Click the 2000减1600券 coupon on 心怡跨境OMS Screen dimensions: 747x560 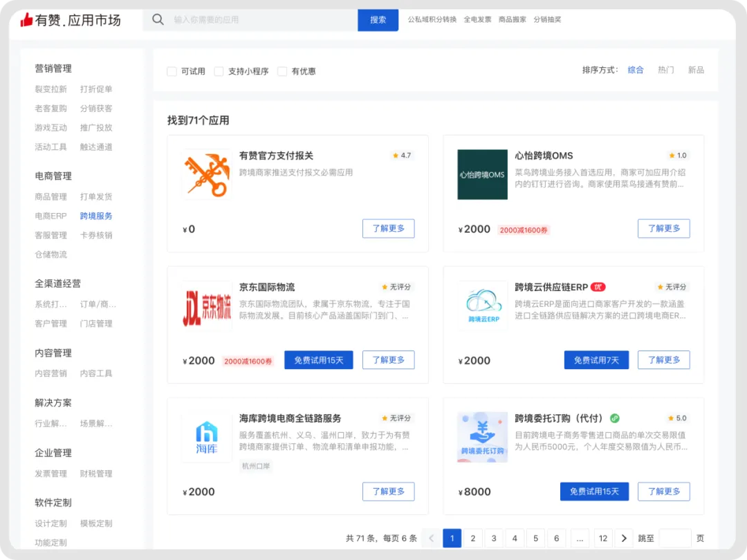coord(524,230)
